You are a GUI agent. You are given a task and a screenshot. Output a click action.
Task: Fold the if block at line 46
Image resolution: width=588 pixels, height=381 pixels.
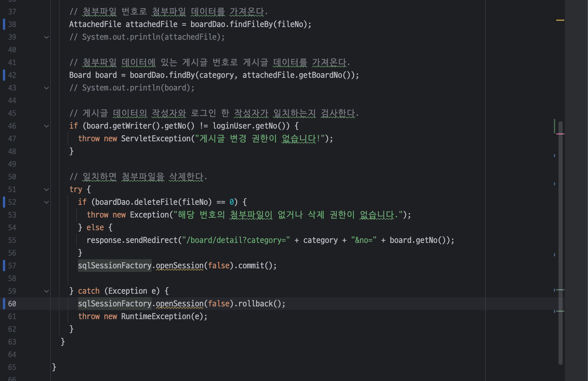tap(46, 126)
